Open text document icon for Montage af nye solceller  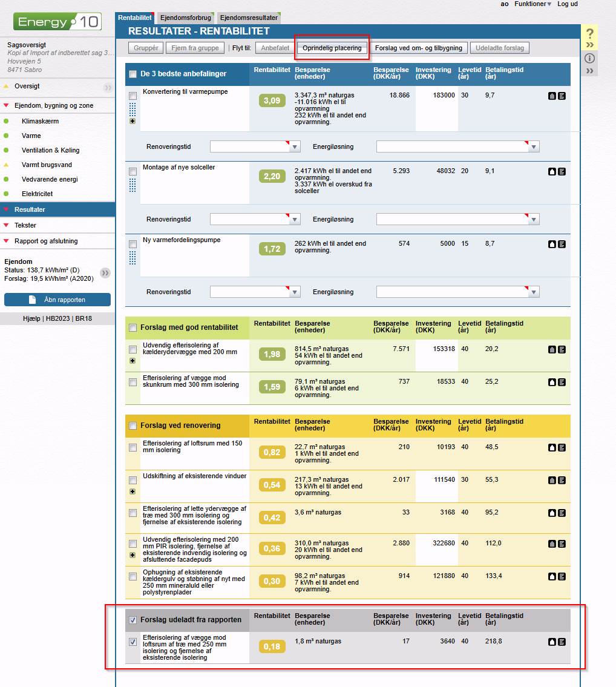click(x=562, y=171)
